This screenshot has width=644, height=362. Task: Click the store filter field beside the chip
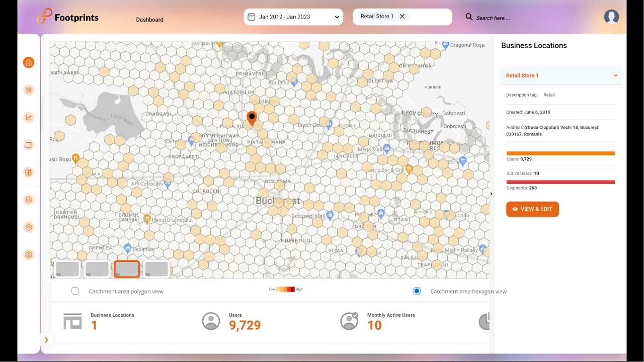point(430,17)
